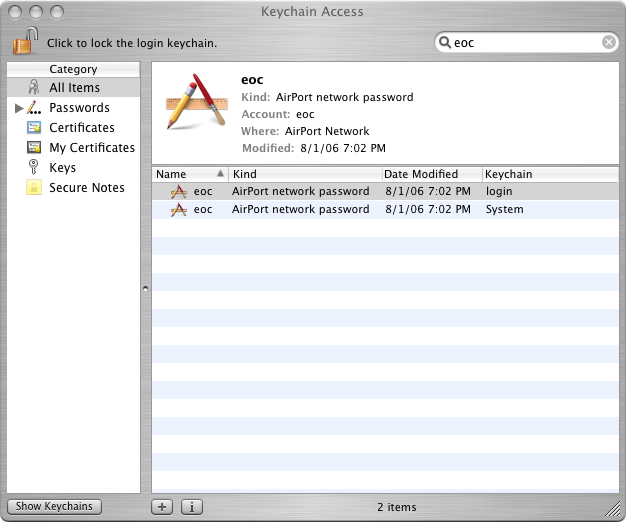Click the magnifying glass search icon
This screenshot has height=522, width=626.
pos(444,42)
